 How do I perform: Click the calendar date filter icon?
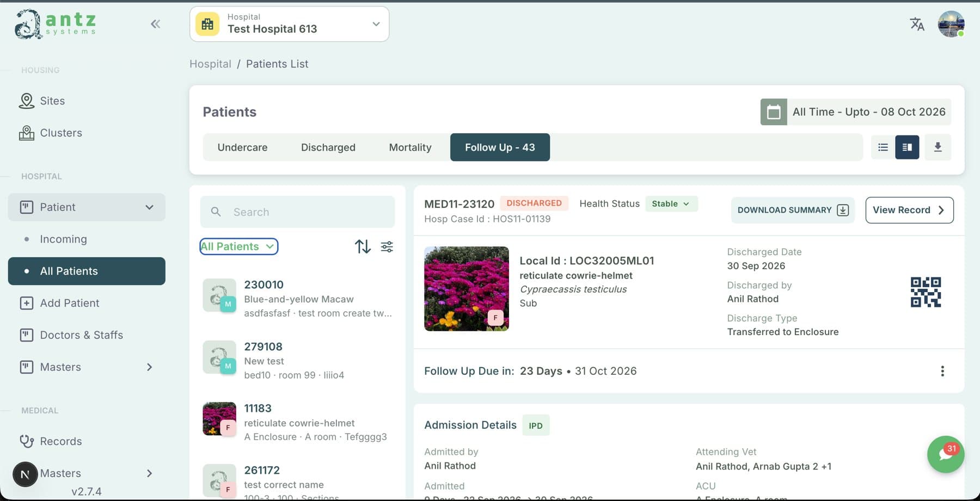774,112
